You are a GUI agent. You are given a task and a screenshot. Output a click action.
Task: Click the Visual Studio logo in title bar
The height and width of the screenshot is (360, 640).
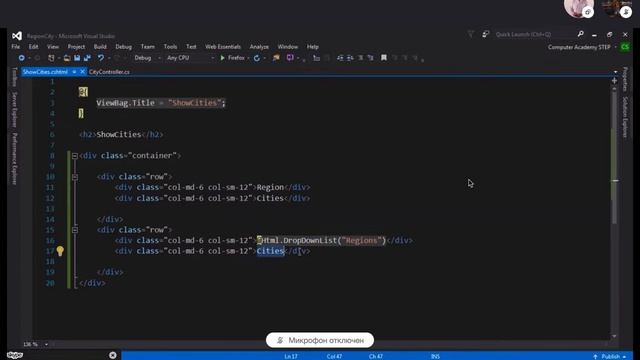coord(17,36)
